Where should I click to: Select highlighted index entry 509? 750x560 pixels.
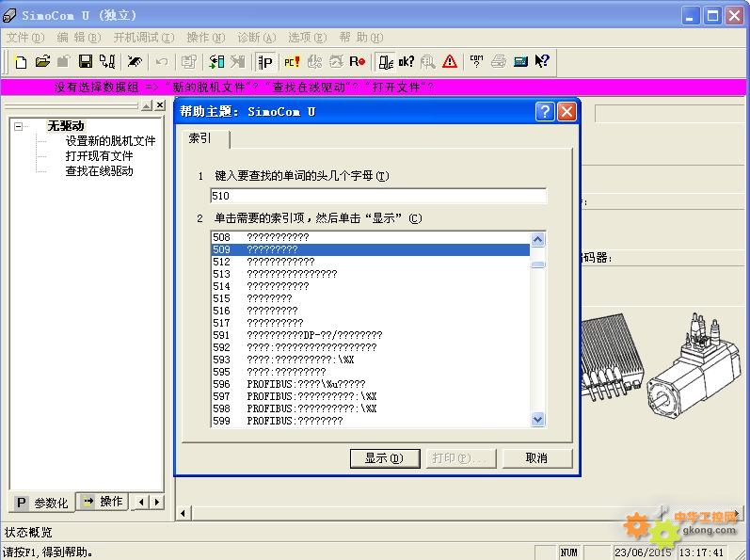click(371, 249)
